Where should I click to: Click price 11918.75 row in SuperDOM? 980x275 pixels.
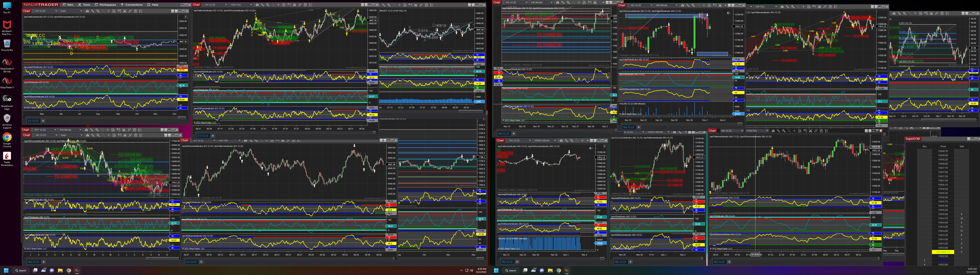click(x=943, y=151)
